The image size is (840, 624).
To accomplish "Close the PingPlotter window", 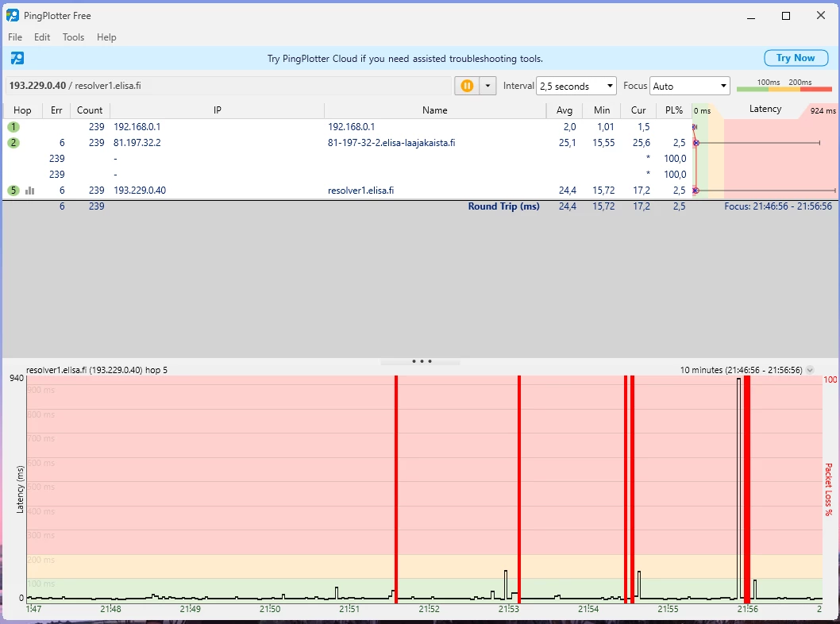I will pyautogui.click(x=821, y=16).
